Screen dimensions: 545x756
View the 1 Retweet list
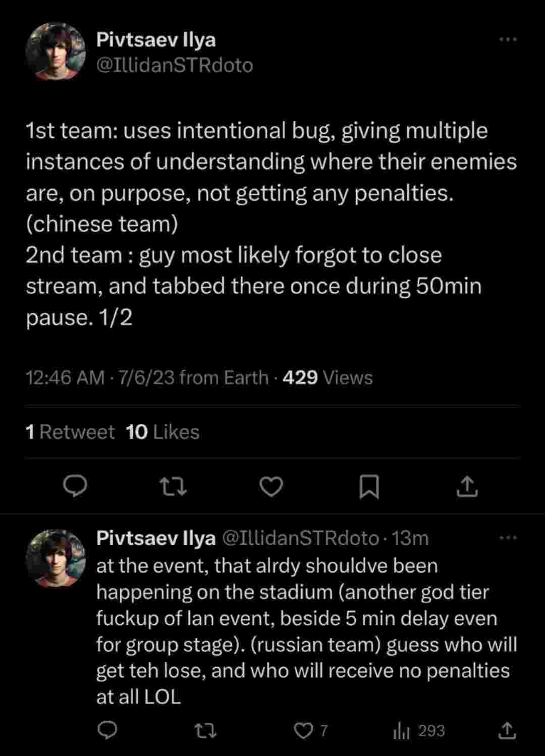point(70,432)
